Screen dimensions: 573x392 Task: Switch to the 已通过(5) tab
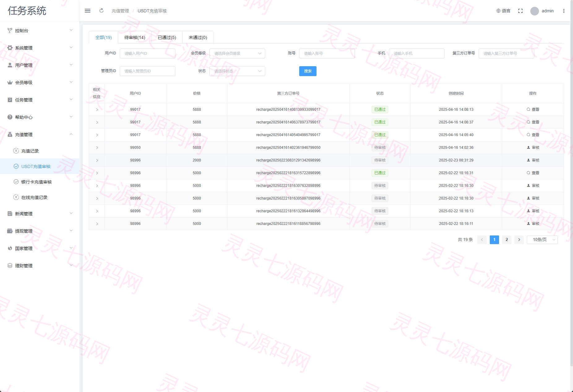167,37
